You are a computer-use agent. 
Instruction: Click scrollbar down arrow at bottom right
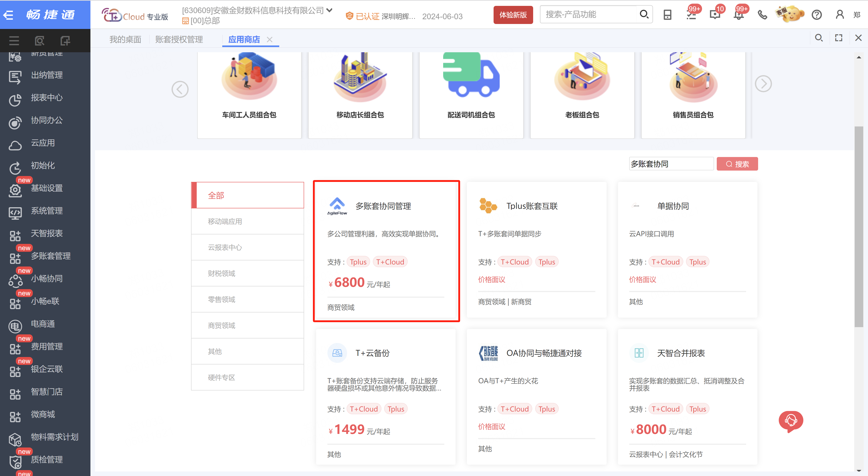(859, 471)
